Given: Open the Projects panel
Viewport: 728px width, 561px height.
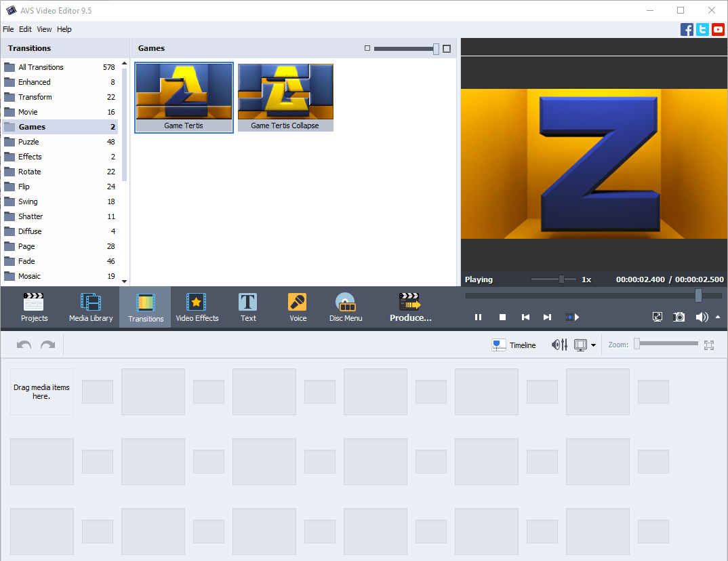Looking at the screenshot, I should point(34,307).
